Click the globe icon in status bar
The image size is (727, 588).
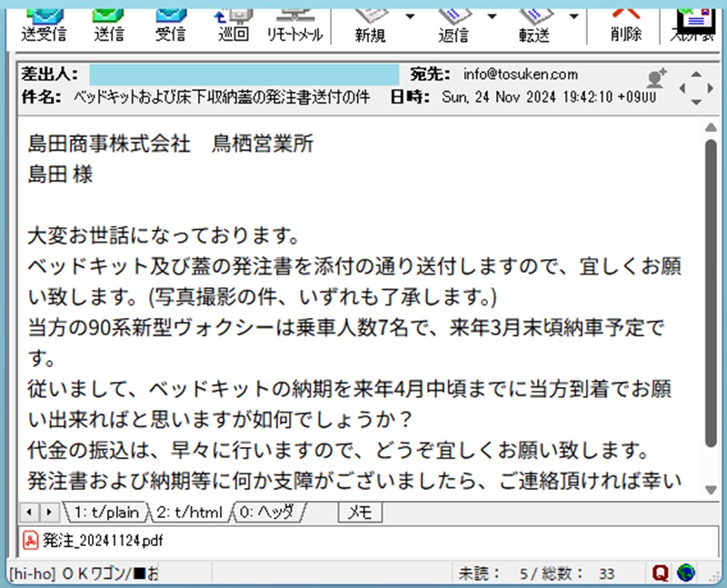685,573
